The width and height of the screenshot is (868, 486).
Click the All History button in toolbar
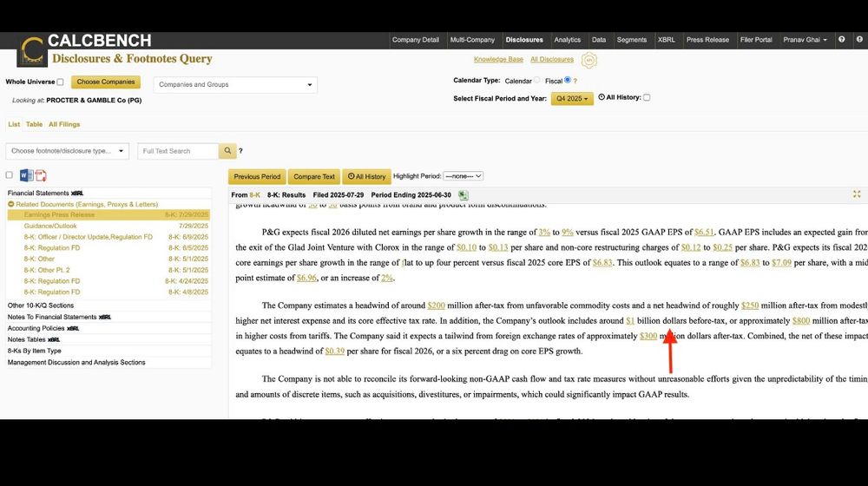click(x=366, y=176)
